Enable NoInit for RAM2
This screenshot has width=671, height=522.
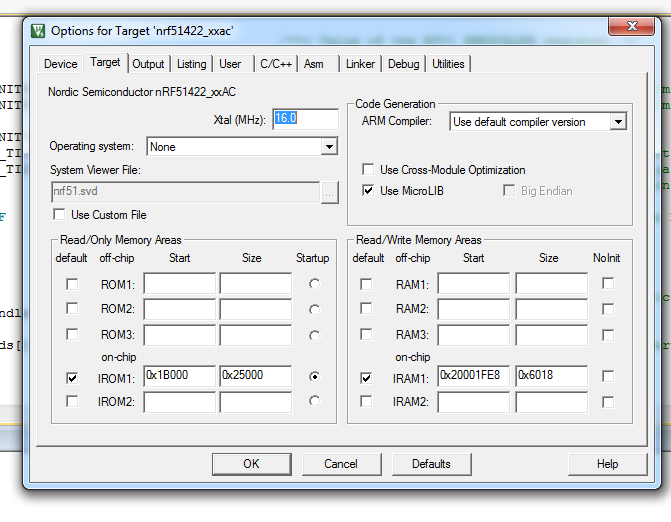[x=608, y=309]
